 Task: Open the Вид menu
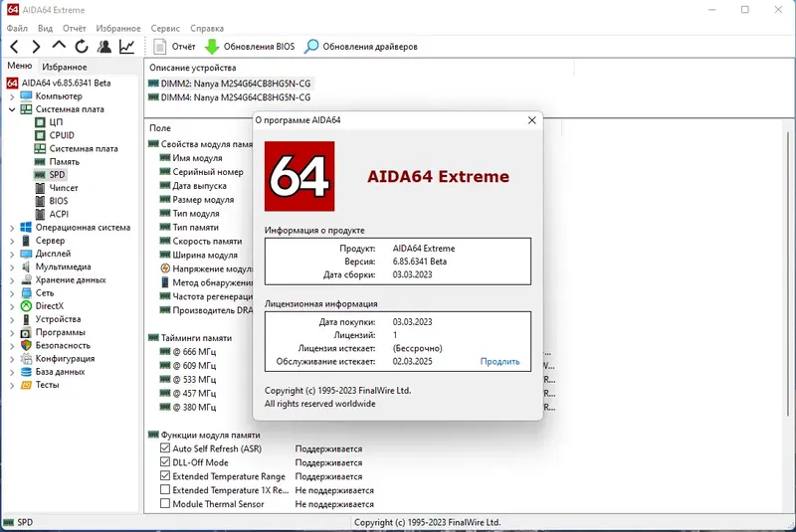(x=45, y=29)
